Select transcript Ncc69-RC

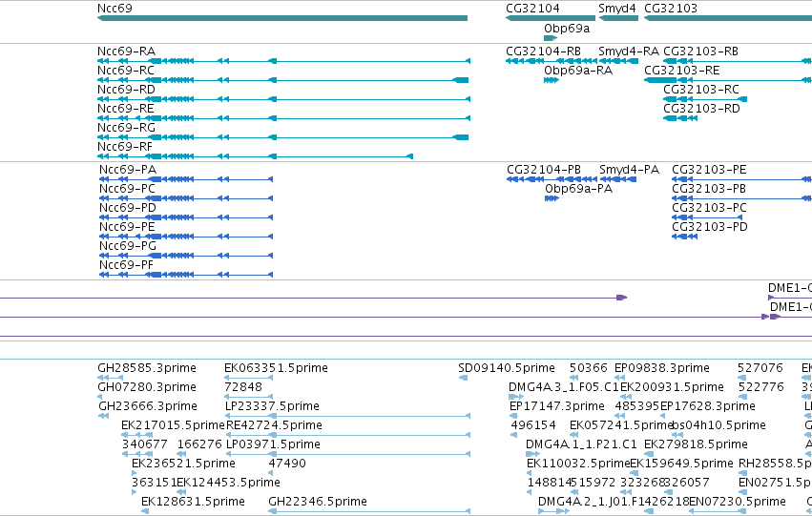point(282,80)
